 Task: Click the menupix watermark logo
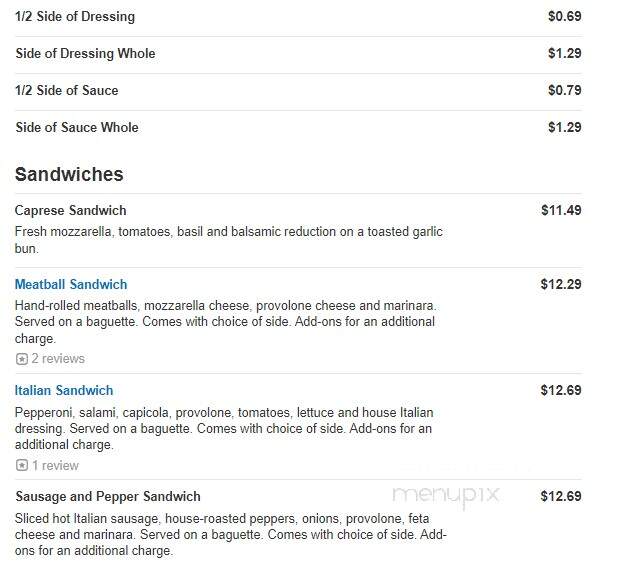446,496
